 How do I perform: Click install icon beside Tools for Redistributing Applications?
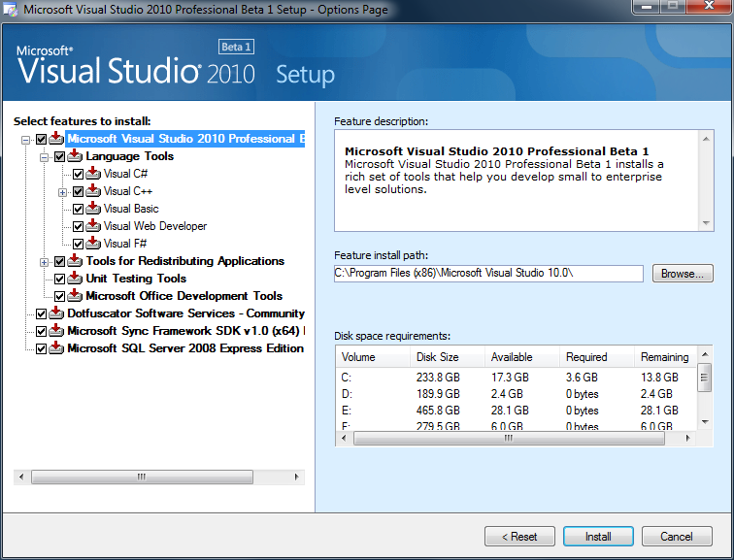tap(75, 260)
